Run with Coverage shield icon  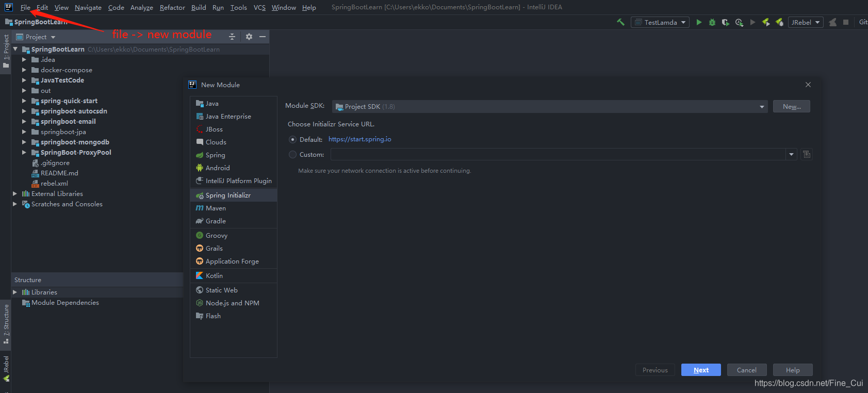point(726,22)
